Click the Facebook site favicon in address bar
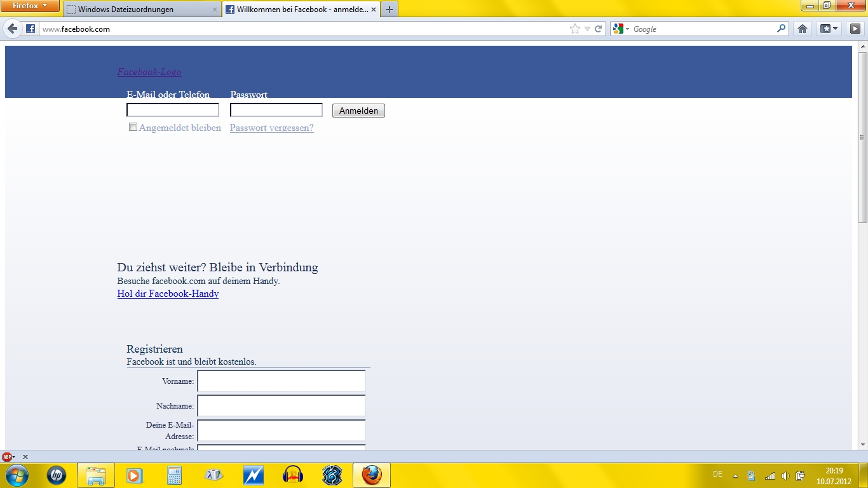The height and width of the screenshot is (488, 868). (x=30, y=29)
